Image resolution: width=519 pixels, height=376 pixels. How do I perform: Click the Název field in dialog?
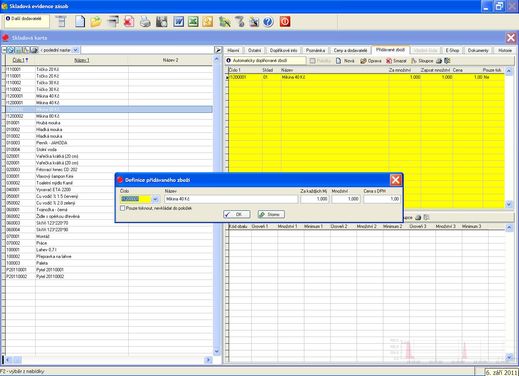coord(231,199)
